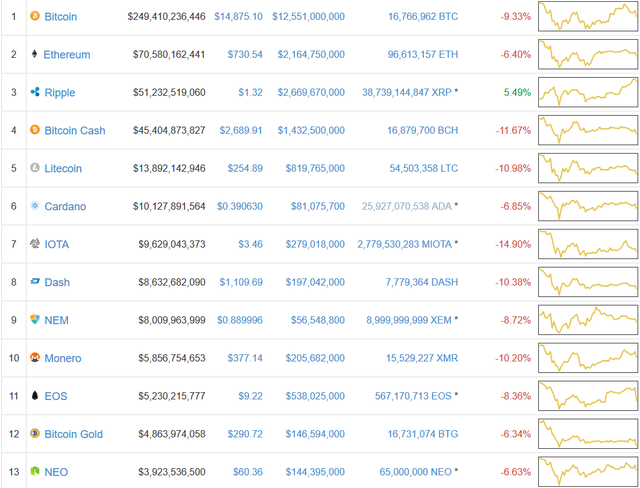Image resolution: width=640 pixels, height=488 pixels.
Task: Click the Monero logo icon
Action: (35, 358)
